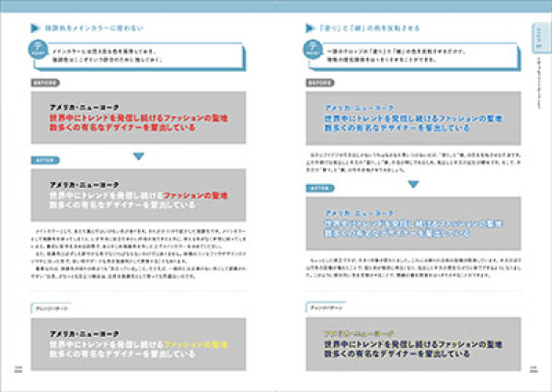The height and width of the screenshot is (392, 552).
Task: Click the red ファッションの聖地 text in the left AFTER example
Action: pos(196,195)
